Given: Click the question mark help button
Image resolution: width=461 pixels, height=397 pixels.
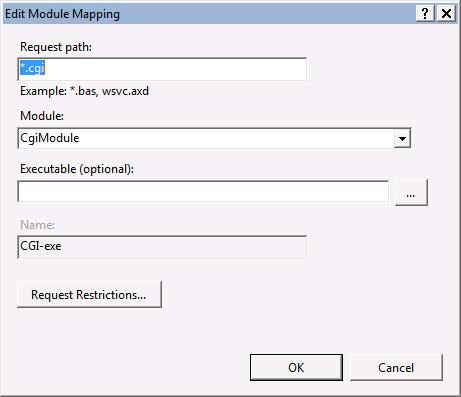Looking at the screenshot, I should pos(425,13).
